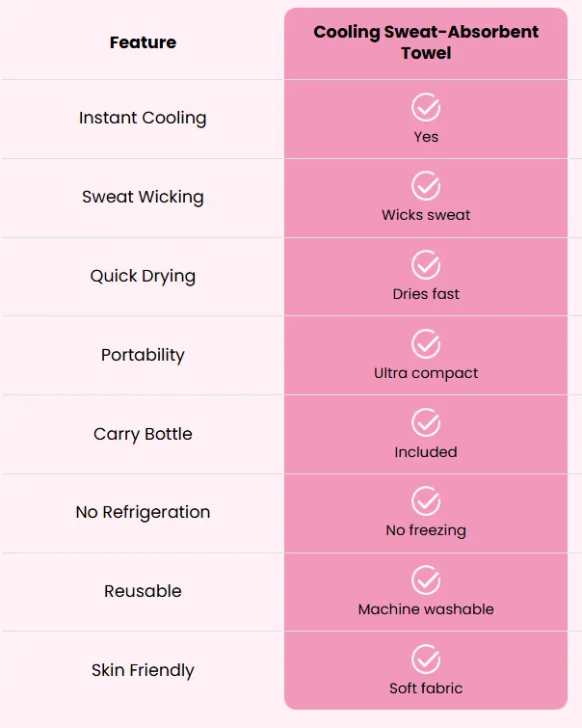Click the checkmark icon above Dries fast
The image size is (582, 728).
[426, 264]
